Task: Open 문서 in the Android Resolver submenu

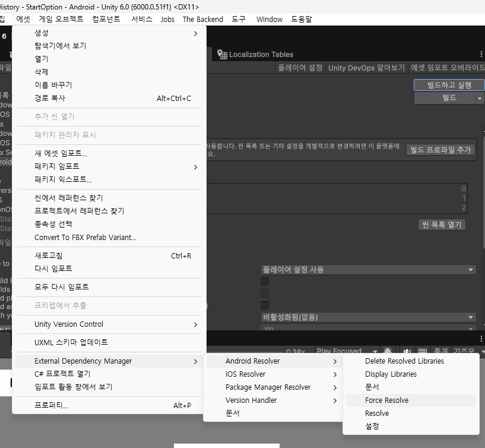Action: point(411,387)
